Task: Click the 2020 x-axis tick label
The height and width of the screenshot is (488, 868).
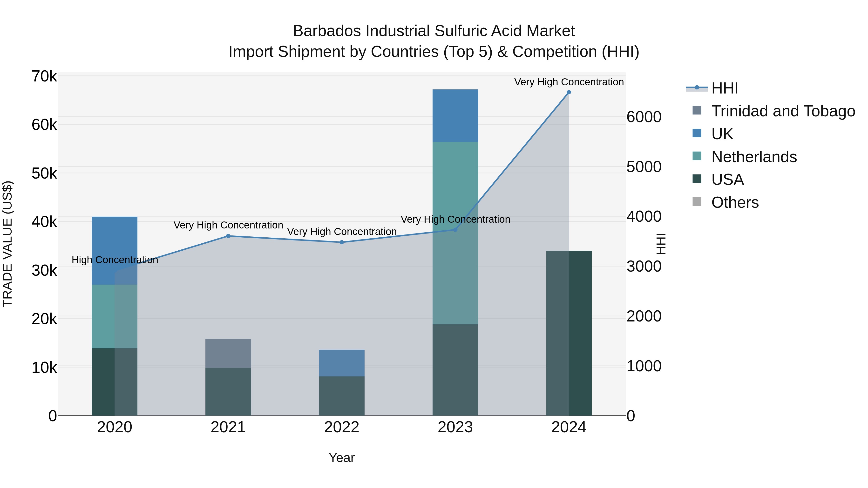Action: (115, 427)
